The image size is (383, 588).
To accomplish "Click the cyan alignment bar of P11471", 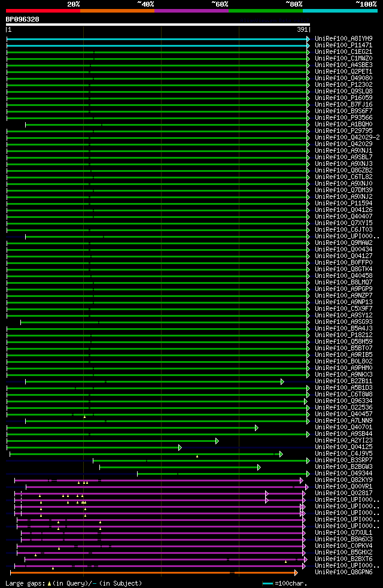I will tap(157, 46).
